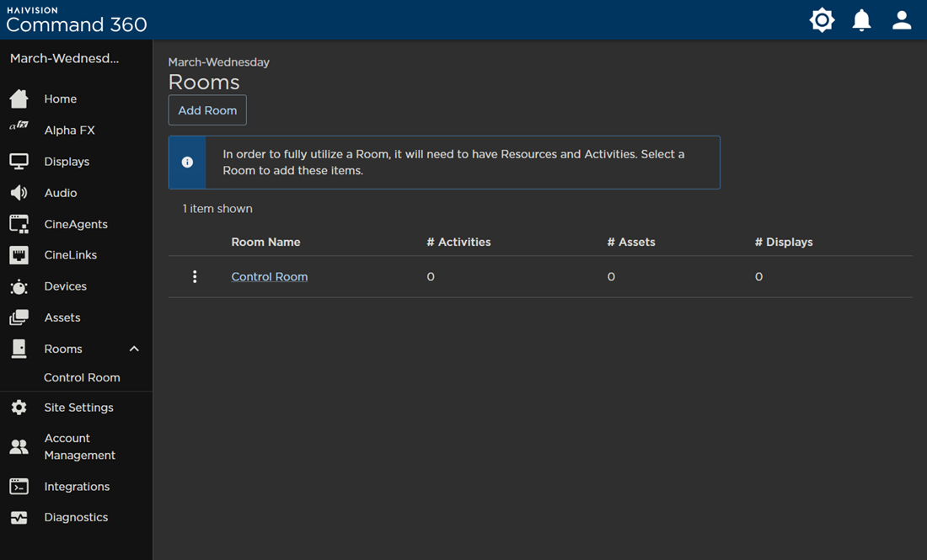Open the Control Room row options menu
927x560 pixels.
click(x=195, y=276)
